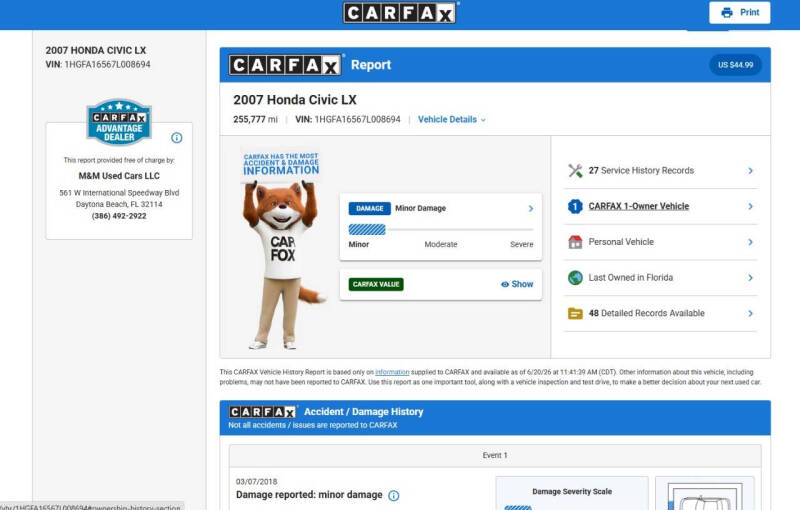Click the Print button

[739, 12]
